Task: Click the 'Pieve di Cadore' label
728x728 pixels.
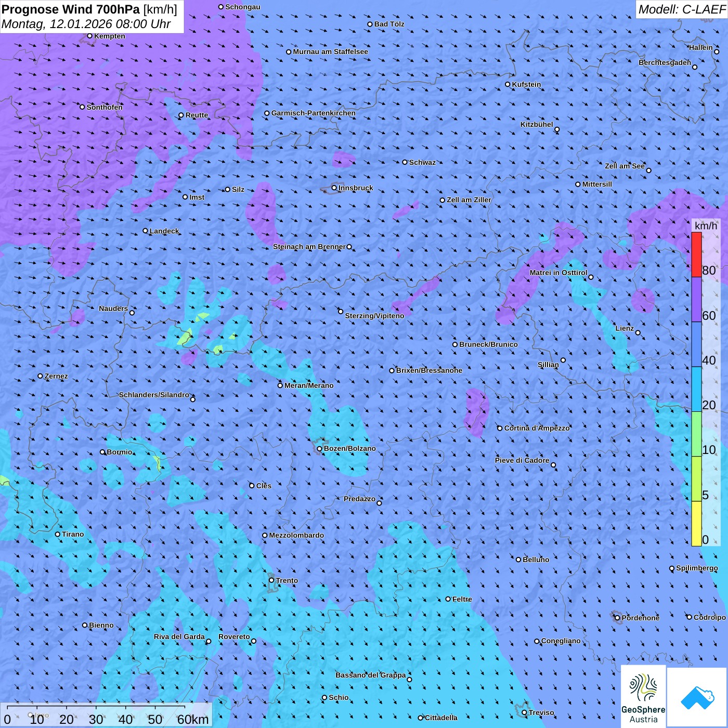Action: (522, 460)
